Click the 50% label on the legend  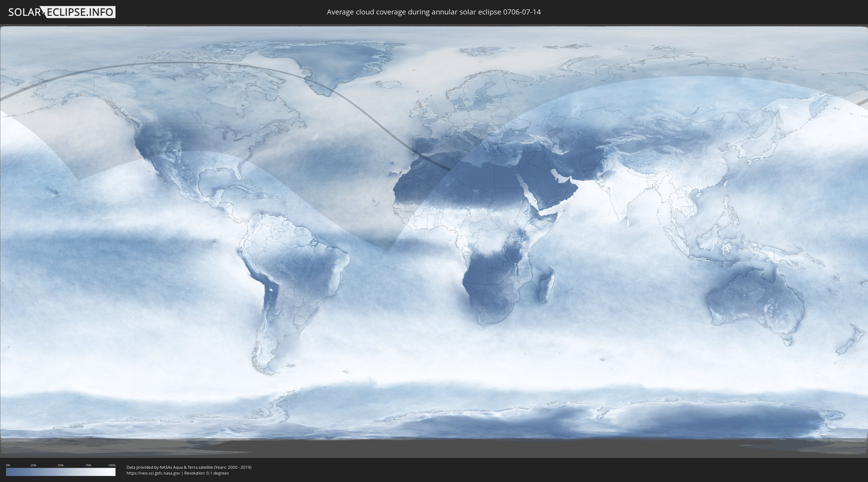[61, 465]
